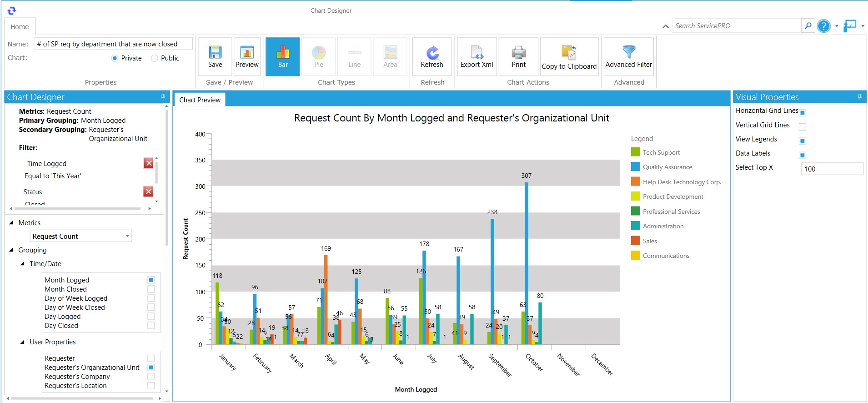Uncheck the Data Labels checkbox
Image resolution: width=868 pixels, height=403 pixels.
coord(803,155)
